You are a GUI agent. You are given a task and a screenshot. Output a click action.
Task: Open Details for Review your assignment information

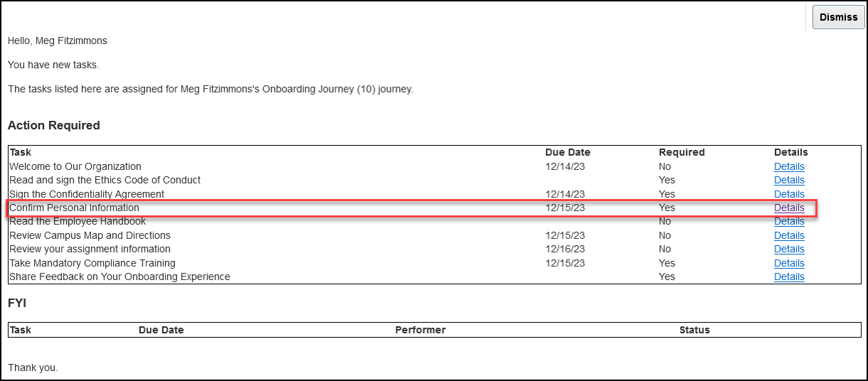click(x=789, y=249)
